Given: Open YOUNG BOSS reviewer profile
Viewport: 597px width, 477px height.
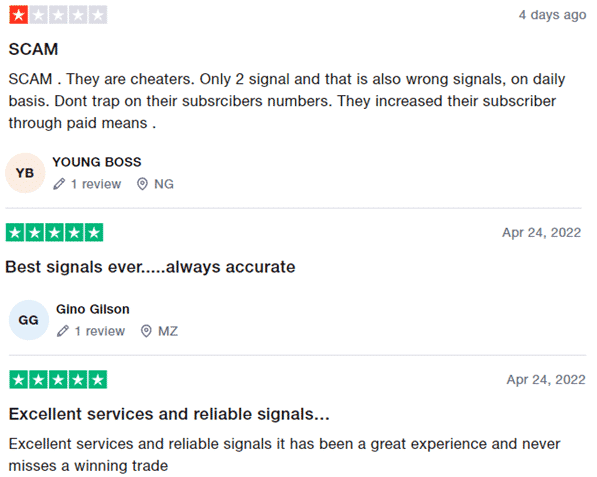Looking at the screenshot, I should (97, 162).
